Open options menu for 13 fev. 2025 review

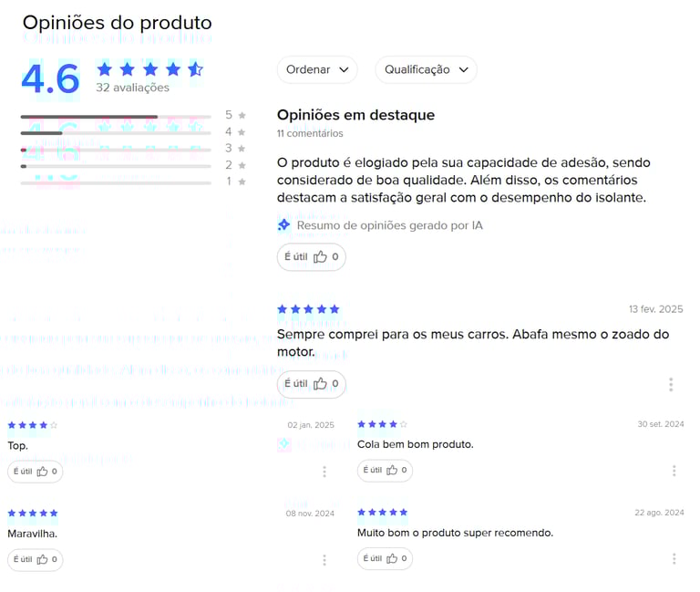tap(671, 384)
